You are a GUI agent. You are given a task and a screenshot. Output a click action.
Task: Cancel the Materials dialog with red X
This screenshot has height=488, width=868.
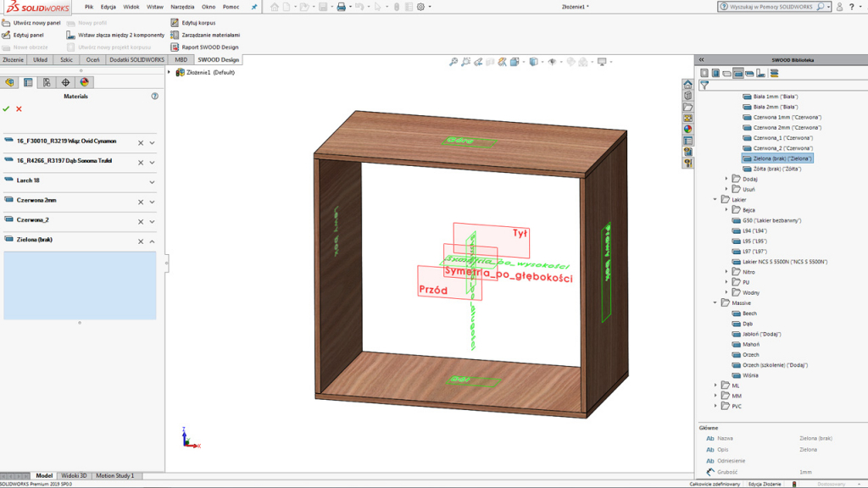(19, 108)
